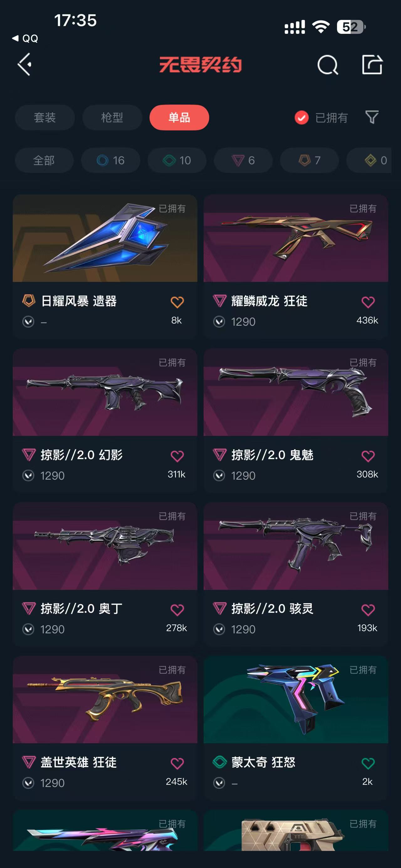Return to QQ via status bar link
The image size is (401, 868).
click(x=25, y=38)
